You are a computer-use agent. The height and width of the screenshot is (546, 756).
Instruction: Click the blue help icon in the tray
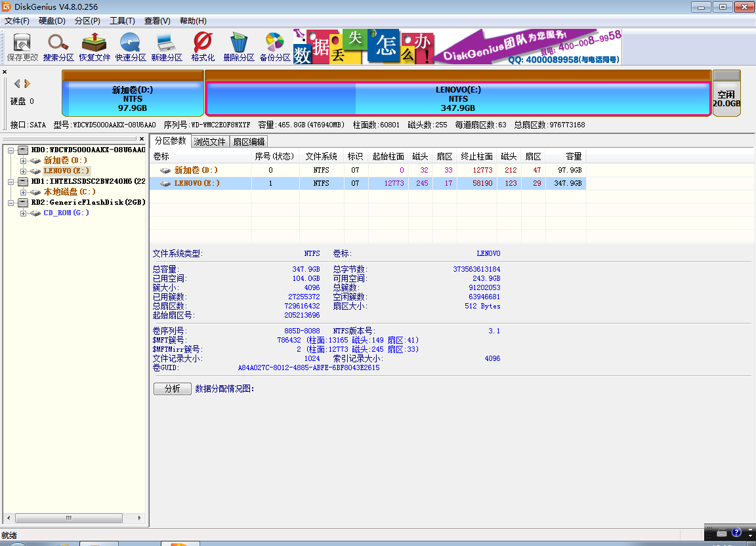736,532
